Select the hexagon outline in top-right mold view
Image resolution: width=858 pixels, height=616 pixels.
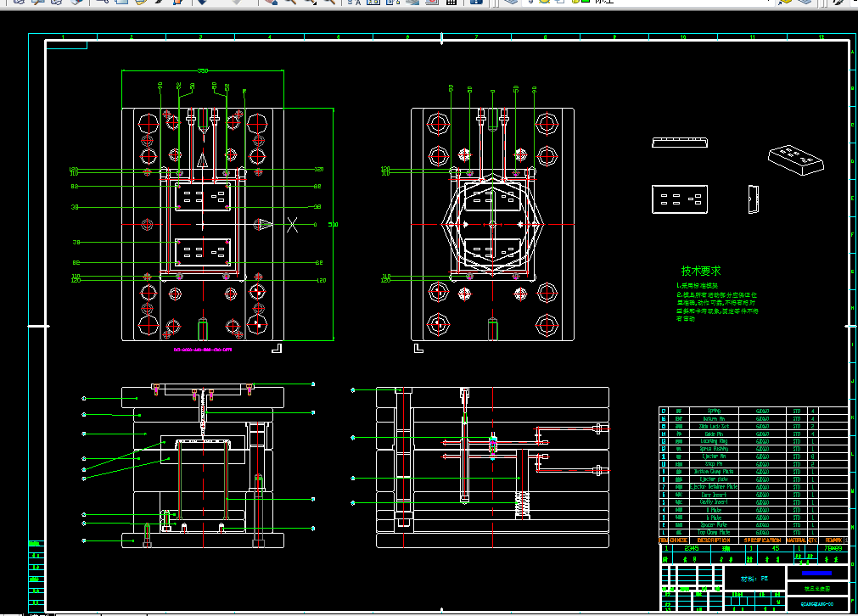click(x=492, y=224)
